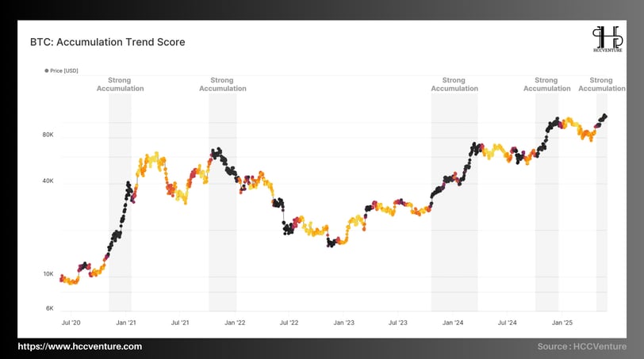
Task: Select the Jul '22 axis label
Action: click(x=289, y=323)
